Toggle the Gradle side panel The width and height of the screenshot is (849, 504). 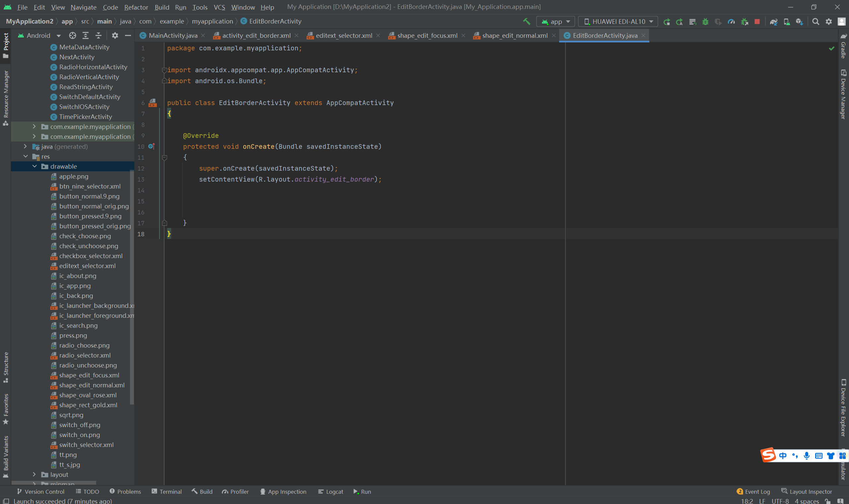(843, 46)
